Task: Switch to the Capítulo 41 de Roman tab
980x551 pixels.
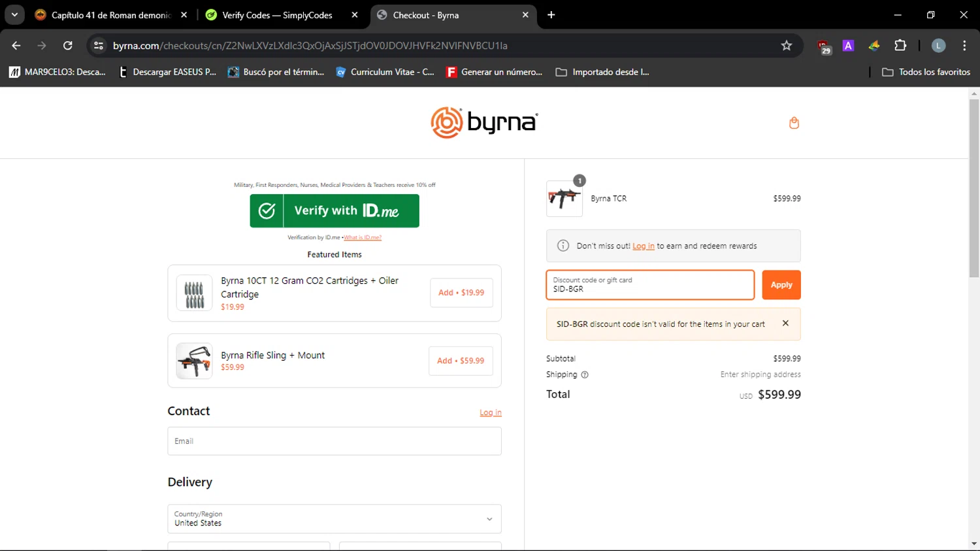Action: (111, 15)
